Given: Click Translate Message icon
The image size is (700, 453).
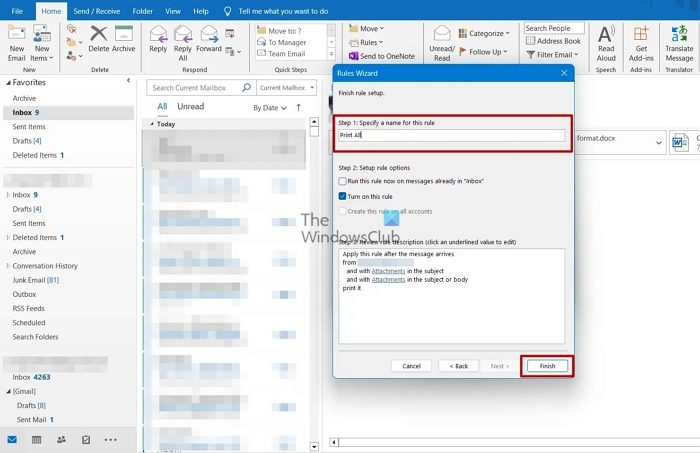Looking at the screenshot, I should (679, 44).
